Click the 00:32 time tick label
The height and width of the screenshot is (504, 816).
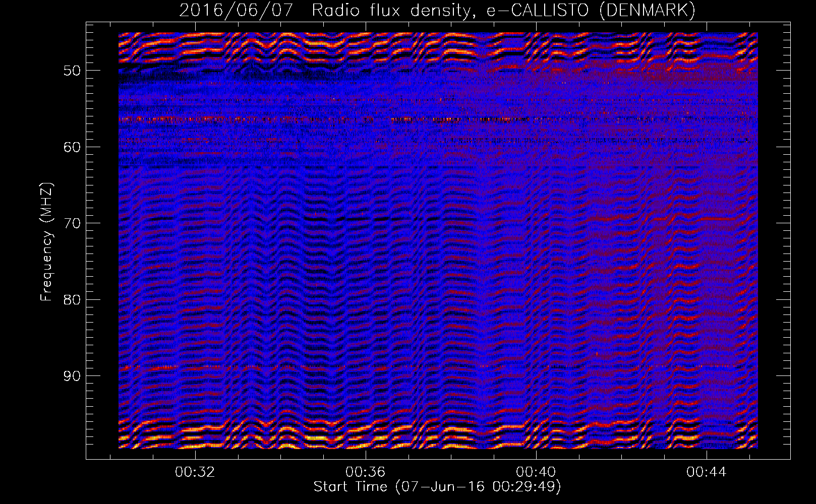tap(195, 472)
